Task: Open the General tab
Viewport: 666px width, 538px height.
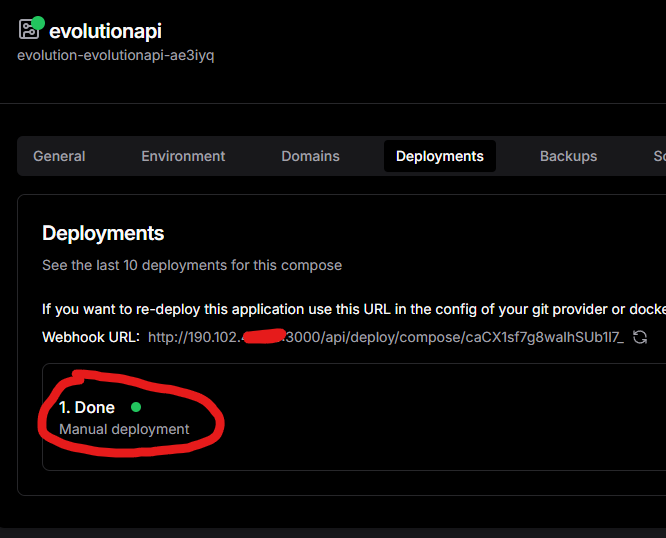Action: (x=59, y=156)
